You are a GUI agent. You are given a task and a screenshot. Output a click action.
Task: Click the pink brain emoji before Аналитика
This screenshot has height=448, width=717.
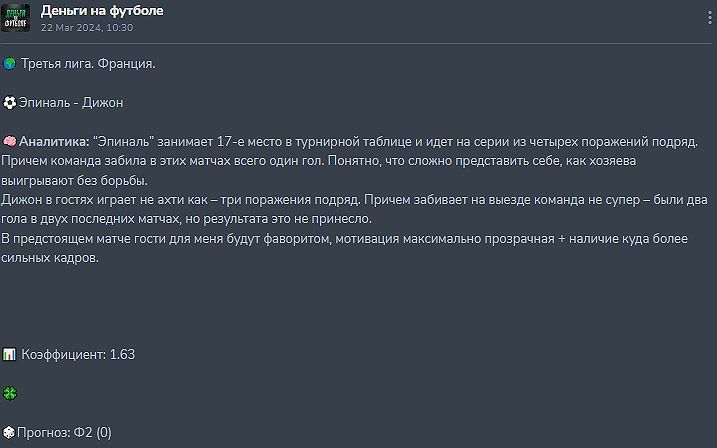click(x=9, y=142)
